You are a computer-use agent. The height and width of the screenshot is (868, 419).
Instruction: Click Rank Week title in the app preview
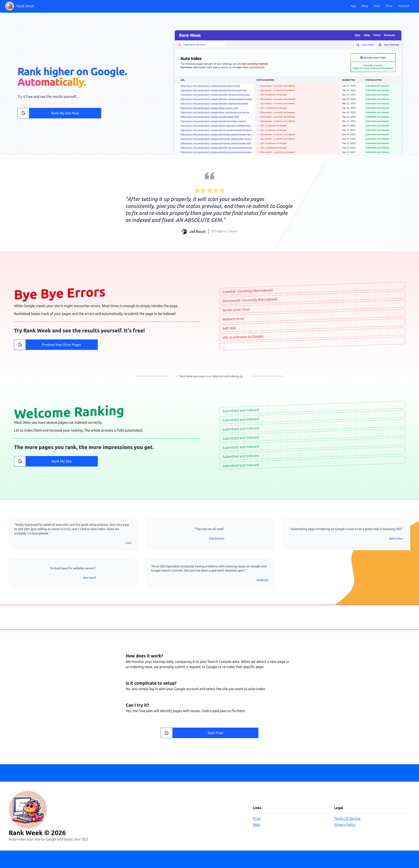pyautogui.click(x=190, y=35)
